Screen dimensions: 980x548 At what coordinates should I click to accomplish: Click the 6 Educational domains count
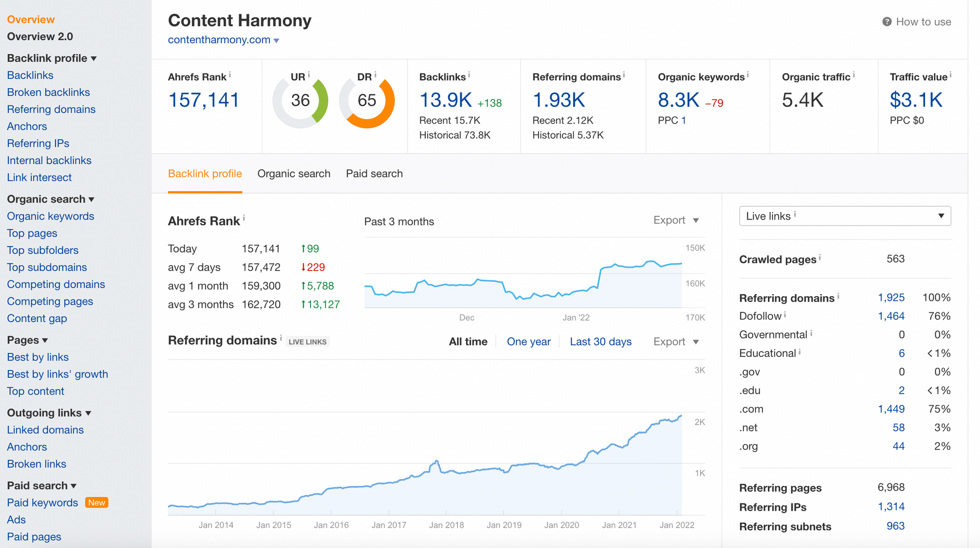click(x=902, y=353)
